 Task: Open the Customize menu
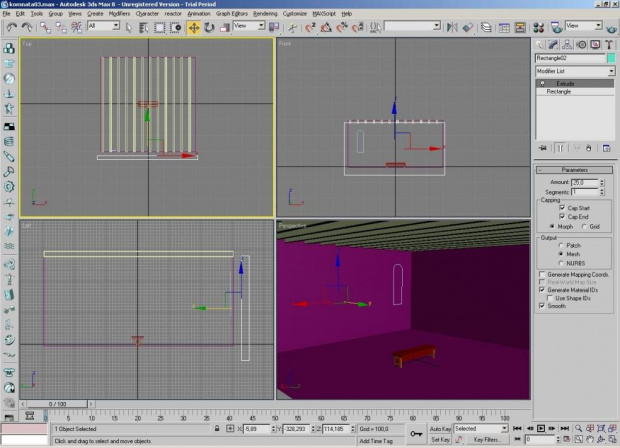pos(295,13)
